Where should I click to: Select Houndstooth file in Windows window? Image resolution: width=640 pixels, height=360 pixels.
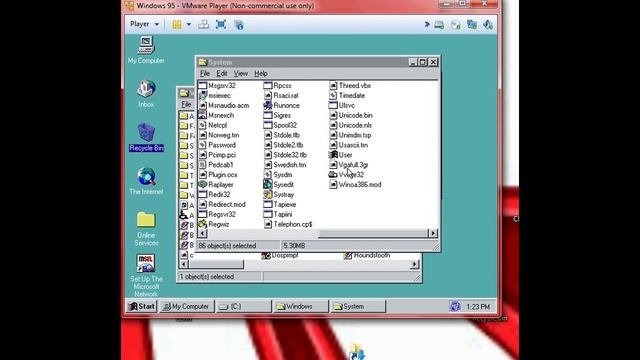coord(367,256)
